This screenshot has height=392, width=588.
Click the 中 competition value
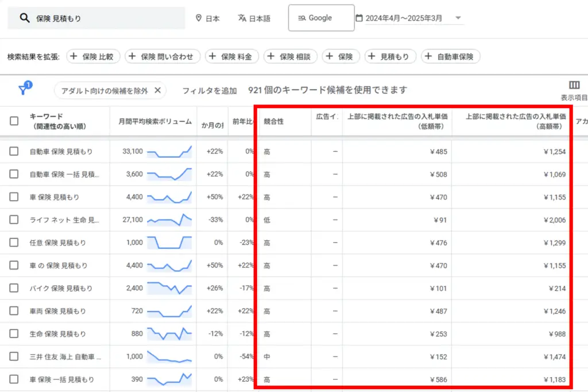tap(266, 357)
